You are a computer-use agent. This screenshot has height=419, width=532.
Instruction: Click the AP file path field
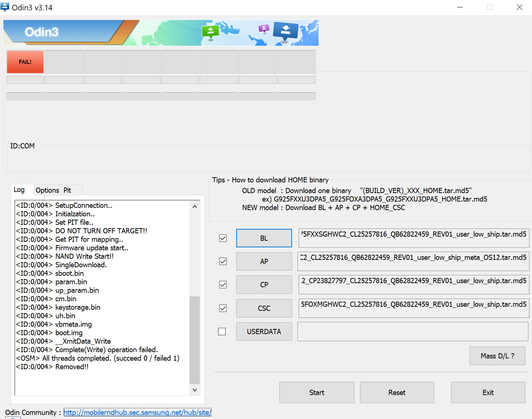pos(413,261)
